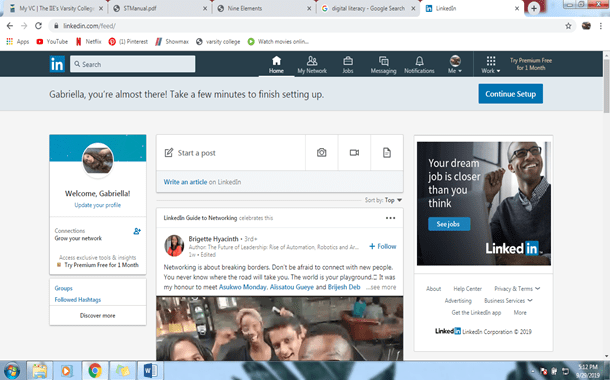Open the varsity college bookmark
610x380 pixels.
click(218, 42)
